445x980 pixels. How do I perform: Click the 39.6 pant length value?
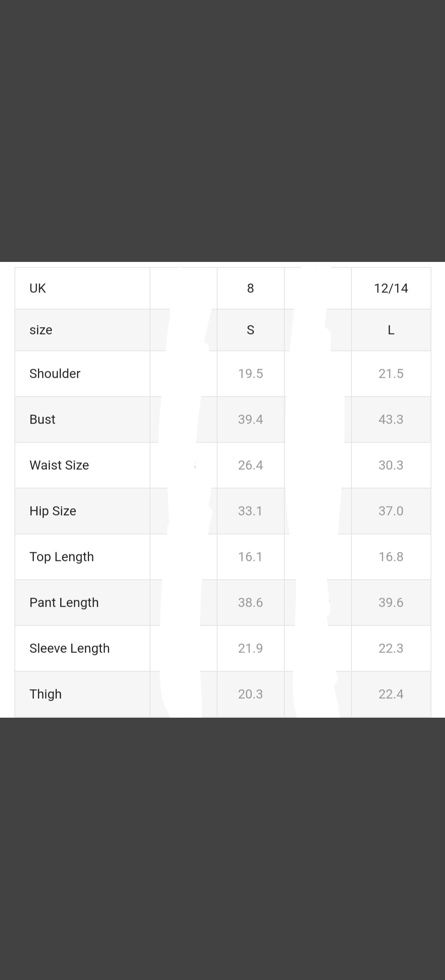click(x=391, y=603)
